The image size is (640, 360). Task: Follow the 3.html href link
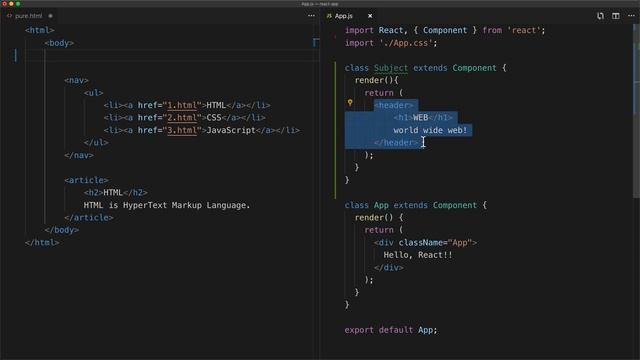[x=182, y=130]
